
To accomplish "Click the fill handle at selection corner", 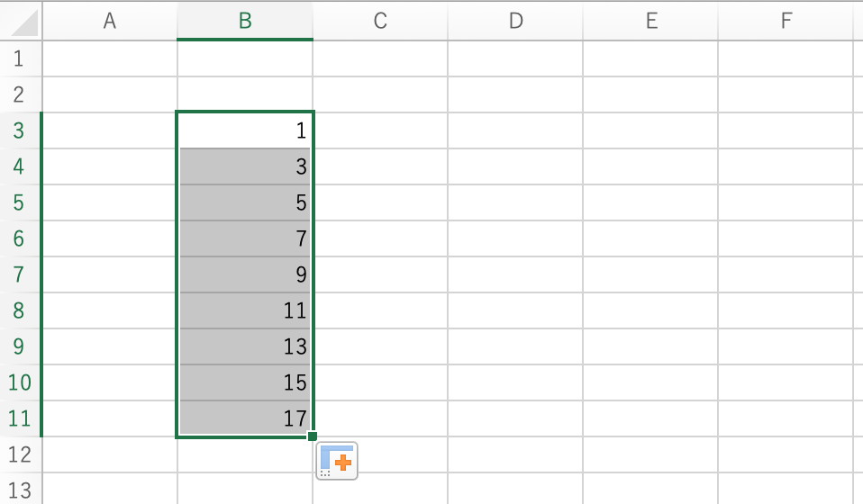I will click(312, 436).
